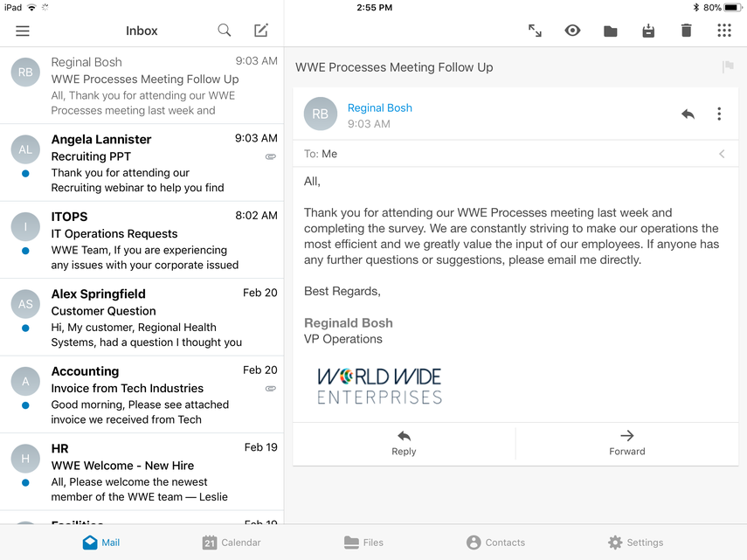Switch to the Files tab
747x560 pixels.
pos(363,543)
